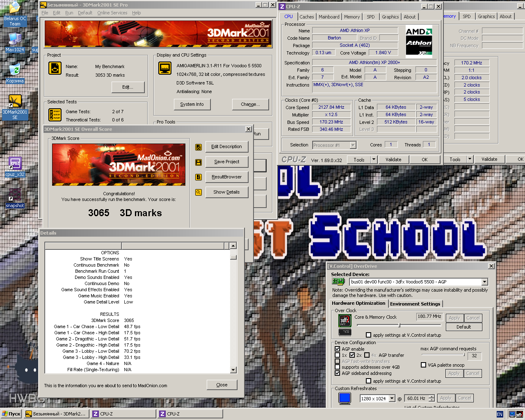
Task: Switch to the Graphics tab in front CPU-Z
Action: 390,17
